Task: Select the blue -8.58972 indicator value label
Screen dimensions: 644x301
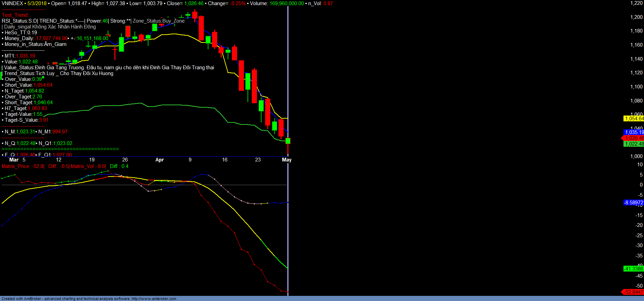Action: (633, 203)
